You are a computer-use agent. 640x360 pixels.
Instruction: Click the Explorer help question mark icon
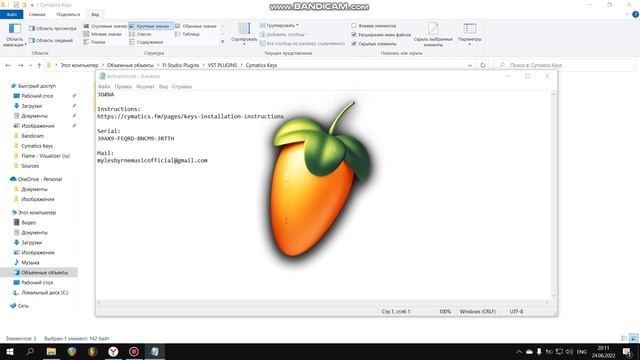pos(635,14)
